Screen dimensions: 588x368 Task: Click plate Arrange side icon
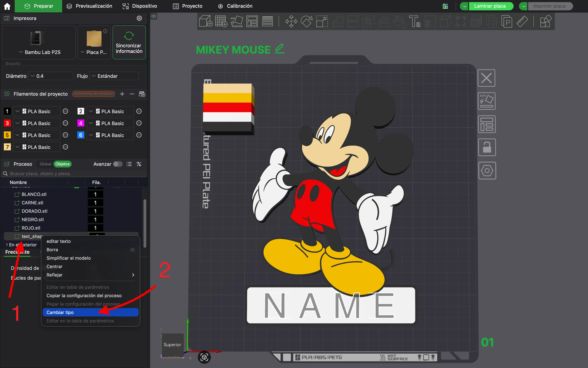pyautogui.click(x=487, y=124)
